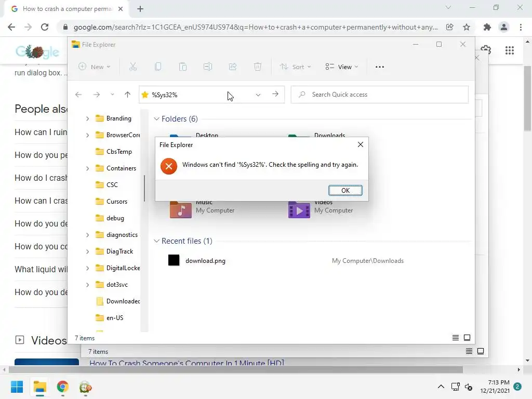Viewport: 532px width, 399px height.
Task: Close the File Explorer error dialog
Action: click(x=361, y=144)
